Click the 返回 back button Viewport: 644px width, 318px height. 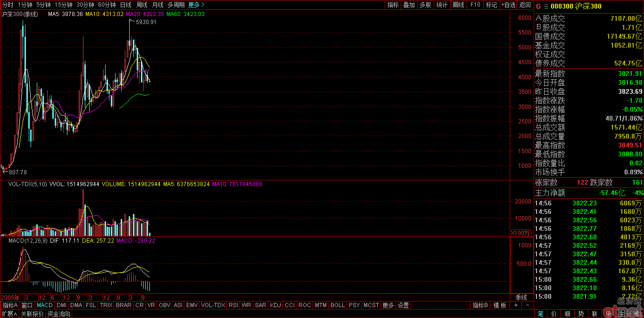tap(525, 5)
